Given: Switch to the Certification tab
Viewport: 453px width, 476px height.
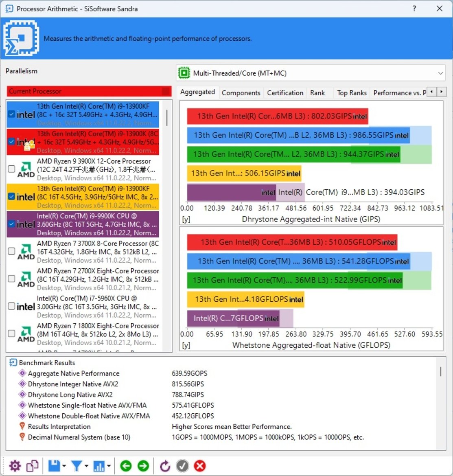Looking at the screenshot, I should click(x=285, y=93).
